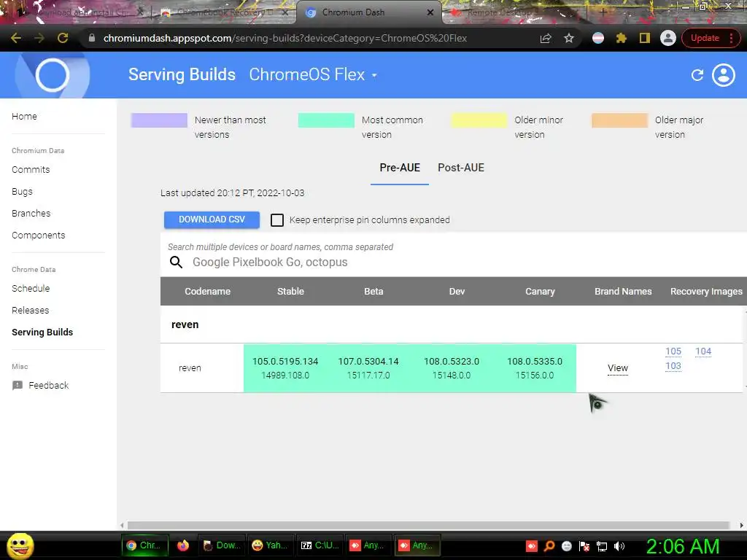
Task: Select Serving Builds in sidebar
Action: coord(42,332)
